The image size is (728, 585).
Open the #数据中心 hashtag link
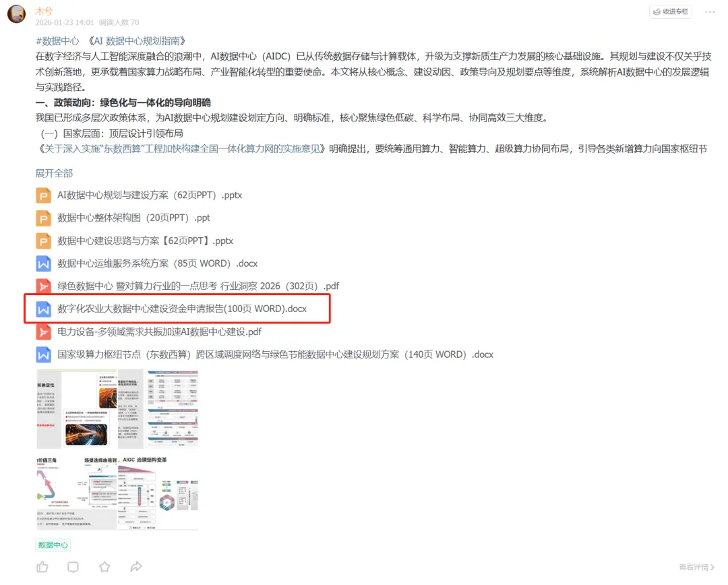click(x=57, y=41)
